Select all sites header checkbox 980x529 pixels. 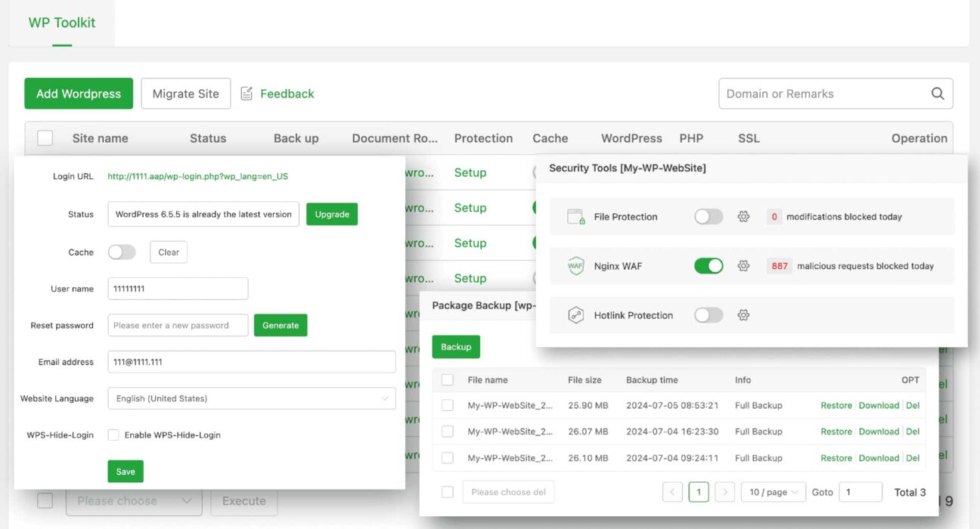pos(45,138)
